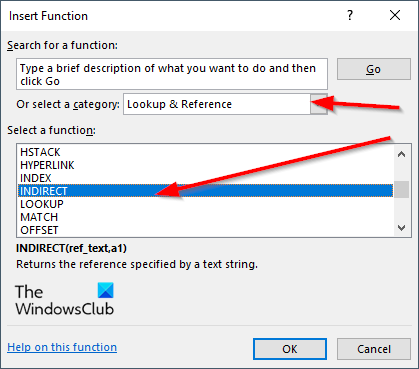Confirm with the OK button
The image size is (419, 369).
coord(290,349)
